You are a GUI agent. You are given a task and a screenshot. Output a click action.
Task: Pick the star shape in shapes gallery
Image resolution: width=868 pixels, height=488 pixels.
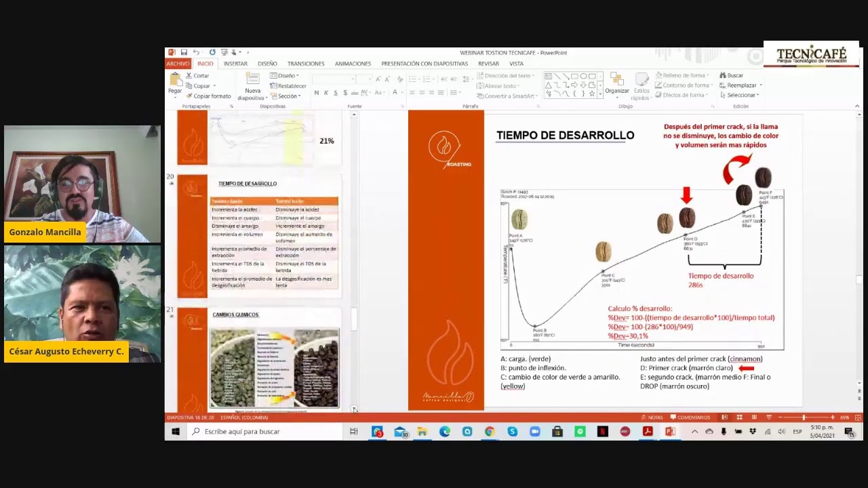coord(592,94)
